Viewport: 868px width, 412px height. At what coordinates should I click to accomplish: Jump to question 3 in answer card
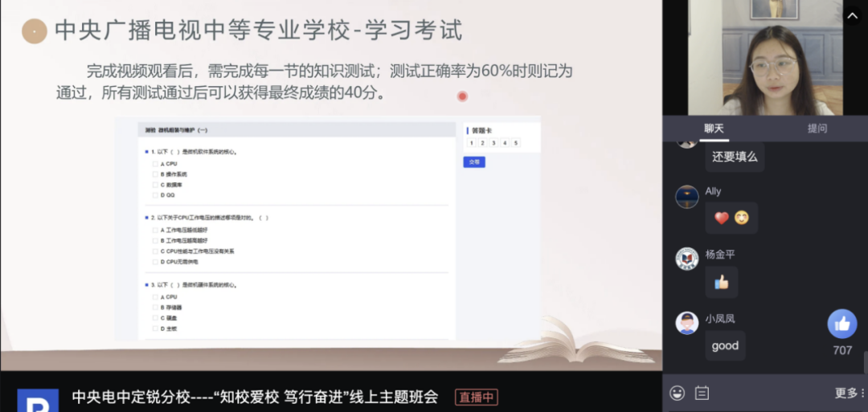pyautogui.click(x=493, y=143)
